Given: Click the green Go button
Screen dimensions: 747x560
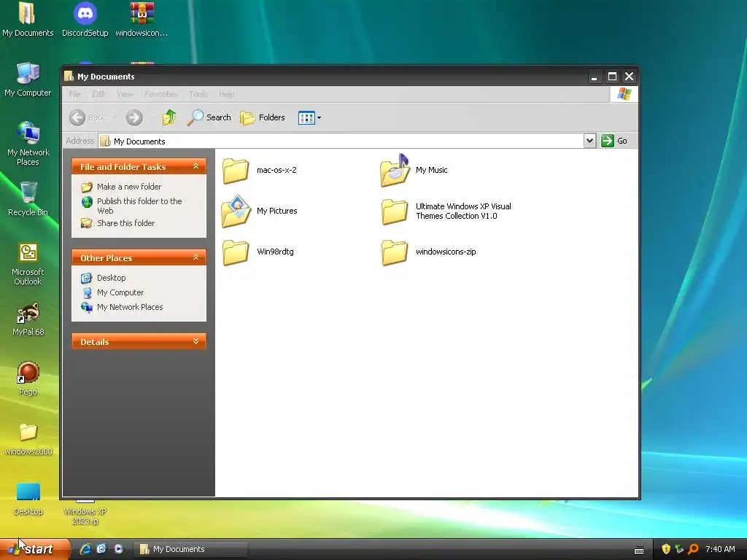Looking at the screenshot, I should [614, 141].
